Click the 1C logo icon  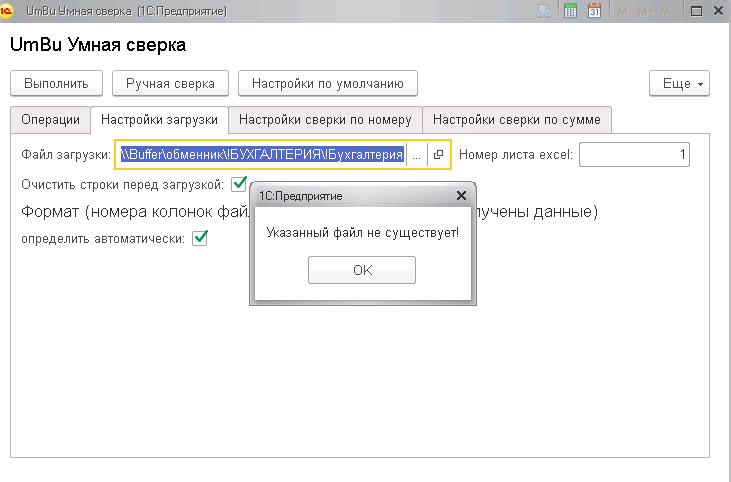pos(6,11)
